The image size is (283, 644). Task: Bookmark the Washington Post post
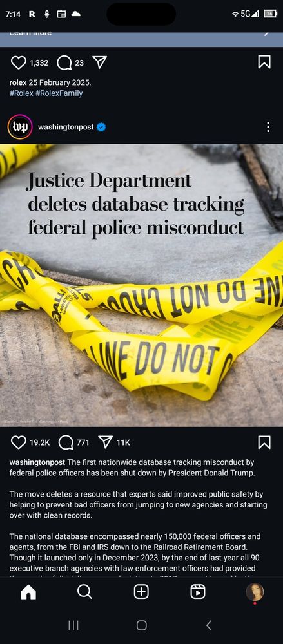pos(264,442)
